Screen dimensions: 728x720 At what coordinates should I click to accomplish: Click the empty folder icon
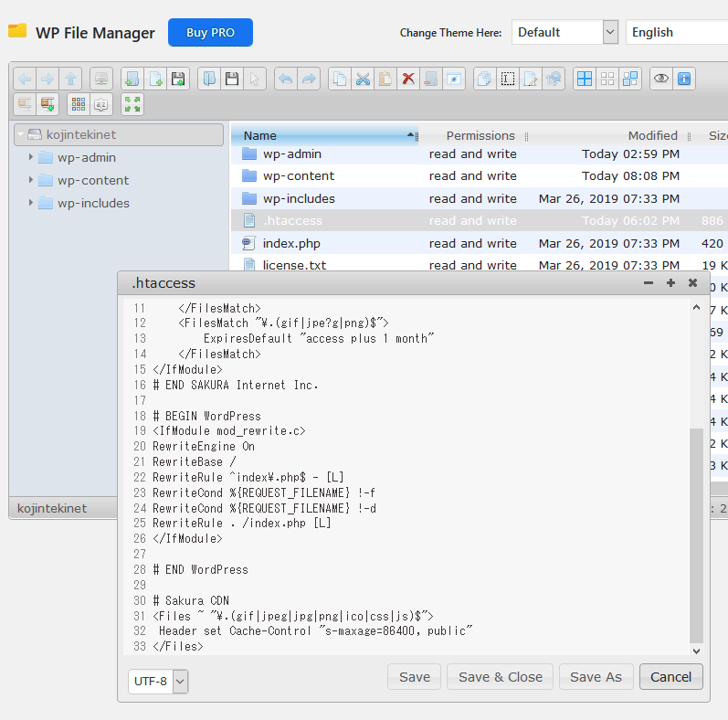[x=431, y=79]
